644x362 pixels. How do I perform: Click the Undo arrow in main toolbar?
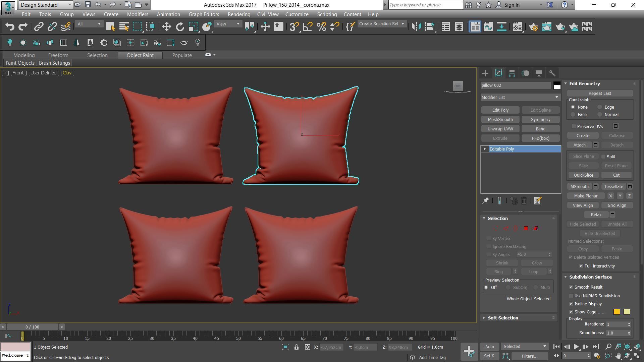coord(10,27)
